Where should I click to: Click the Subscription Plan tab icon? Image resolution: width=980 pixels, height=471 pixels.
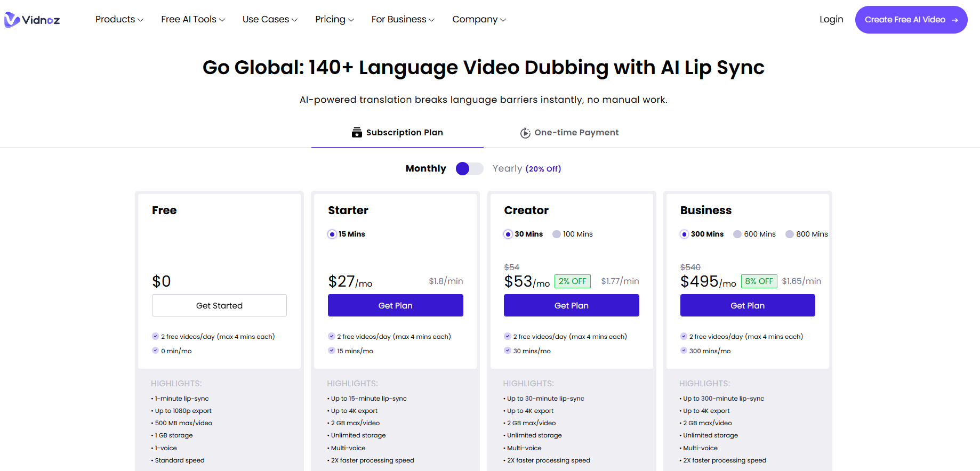pos(357,133)
